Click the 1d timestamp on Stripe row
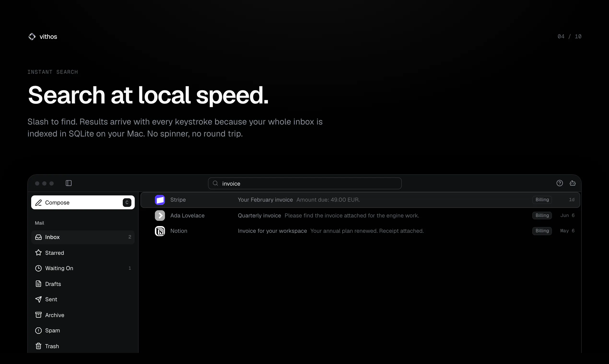609x364 pixels. (x=571, y=200)
